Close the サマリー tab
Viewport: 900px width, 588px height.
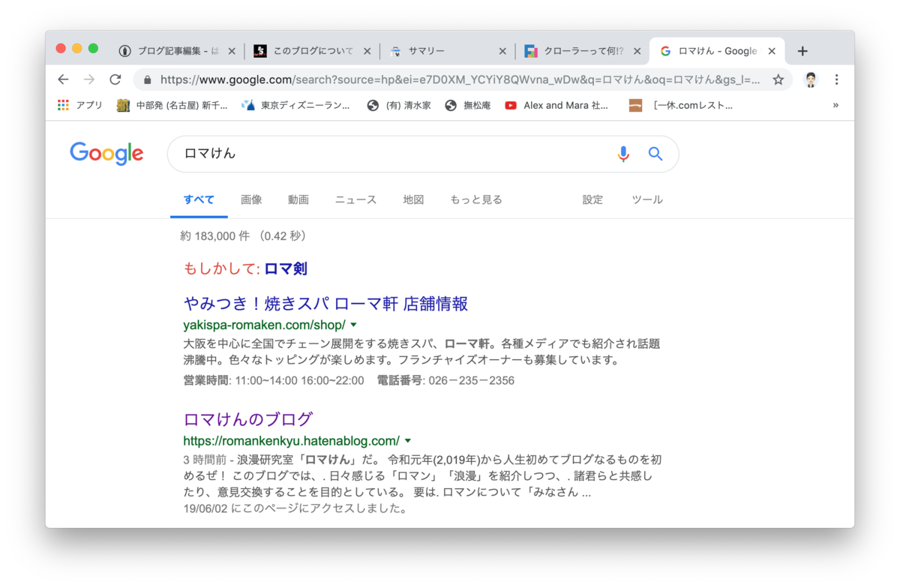click(502, 51)
